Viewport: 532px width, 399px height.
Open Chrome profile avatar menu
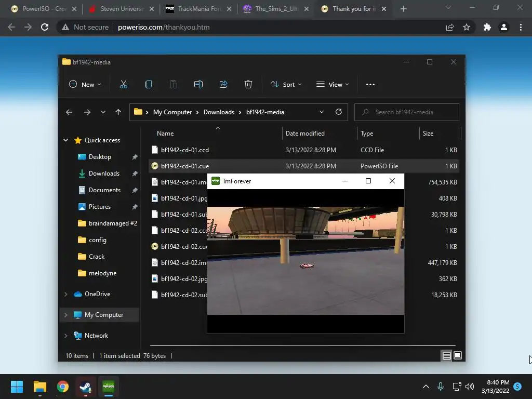coord(504,27)
